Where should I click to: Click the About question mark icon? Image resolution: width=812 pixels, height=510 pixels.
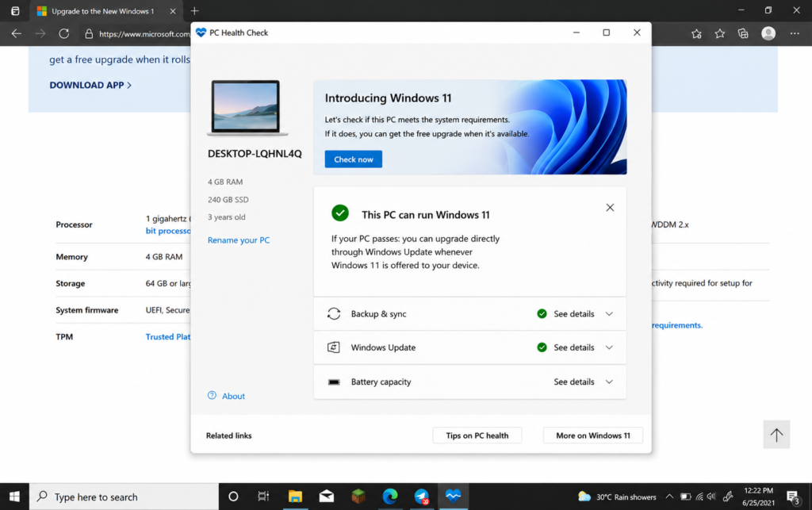(212, 396)
